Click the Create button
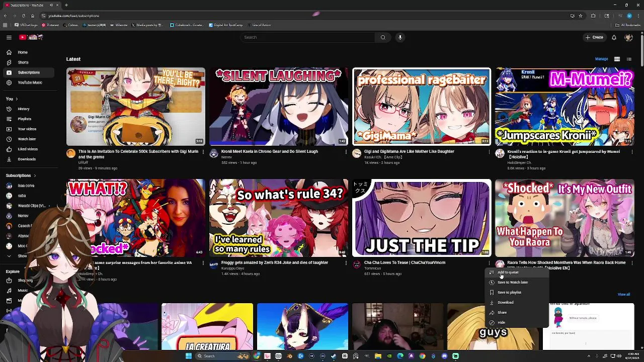644x362 pixels. [x=594, y=37]
